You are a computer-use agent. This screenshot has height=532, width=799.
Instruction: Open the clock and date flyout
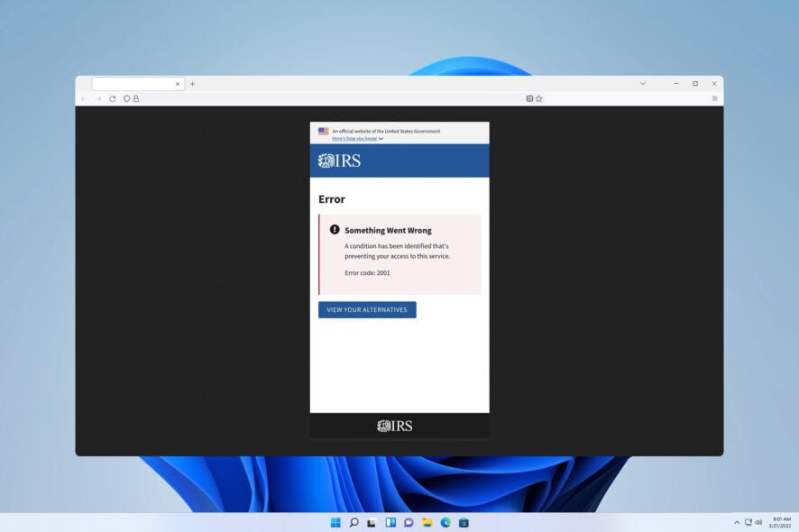(x=780, y=522)
